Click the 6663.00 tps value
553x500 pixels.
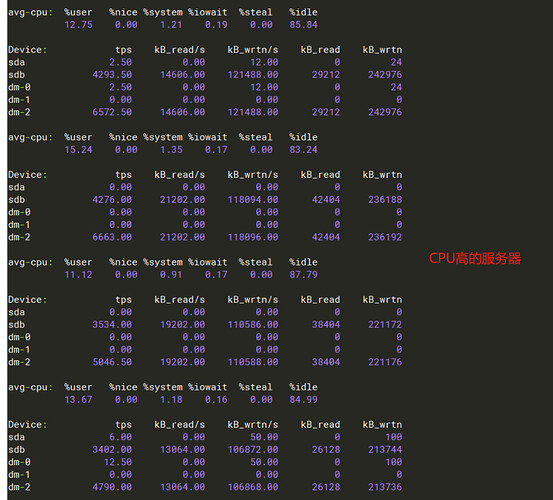point(112,237)
